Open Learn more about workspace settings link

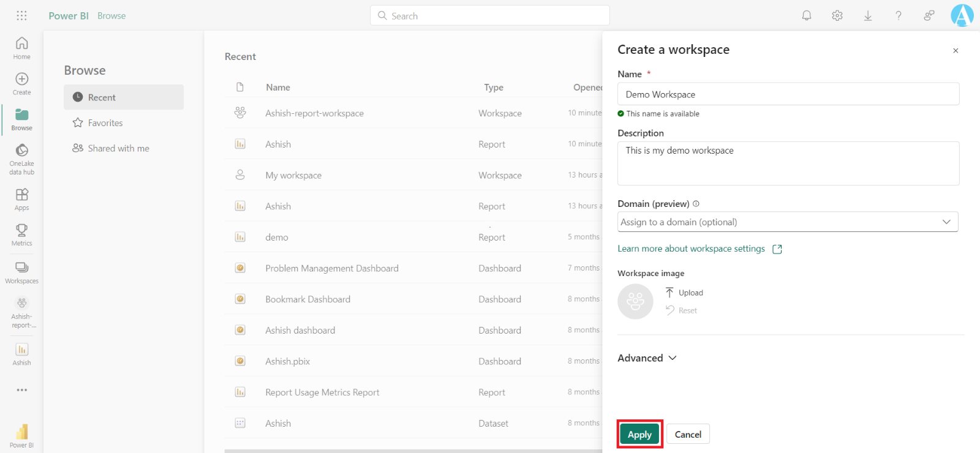tap(691, 249)
